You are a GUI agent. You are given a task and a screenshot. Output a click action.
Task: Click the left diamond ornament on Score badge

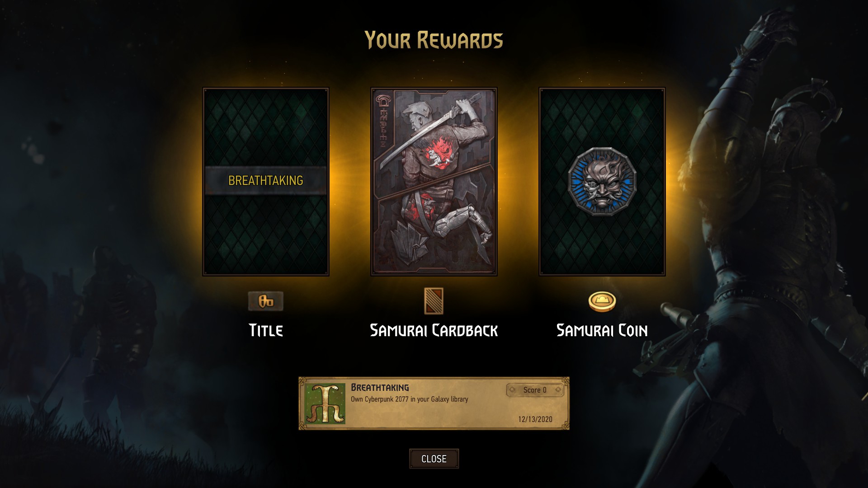(512, 389)
